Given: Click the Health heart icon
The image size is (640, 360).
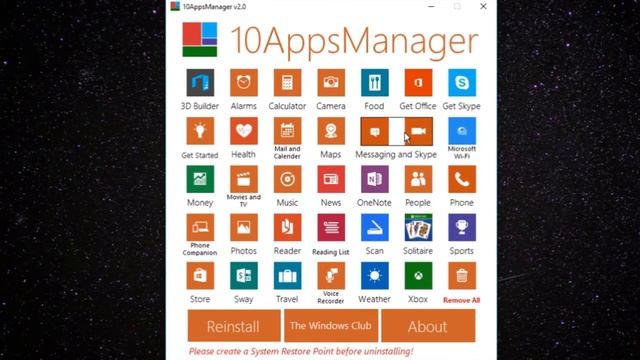Looking at the screenshot, I should click(x=244, y=131).
